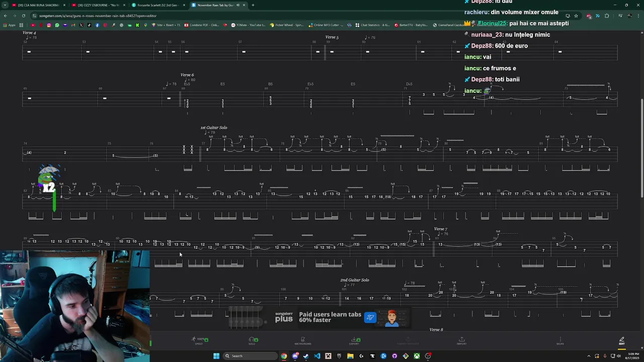The height and width of the screenshot is (362, 644).
Task: Click the 2nd Guitar Solo section marker
Action: coord(355,280)
